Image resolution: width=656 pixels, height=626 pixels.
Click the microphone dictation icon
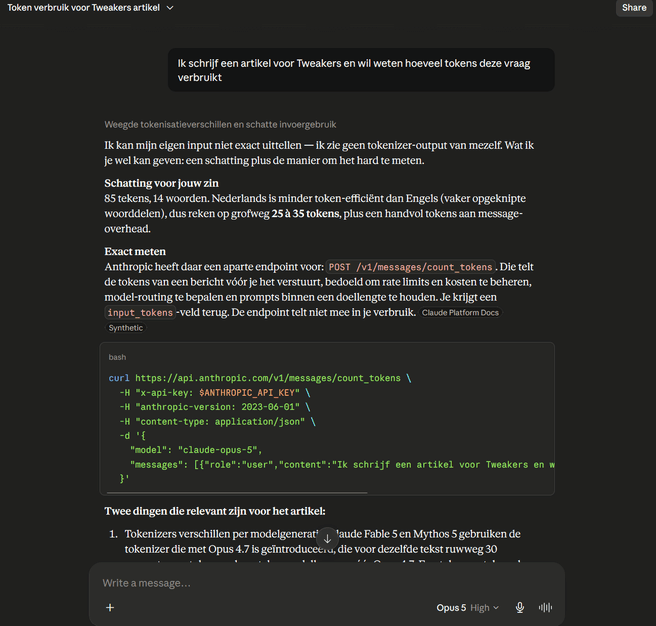point(520,608)
